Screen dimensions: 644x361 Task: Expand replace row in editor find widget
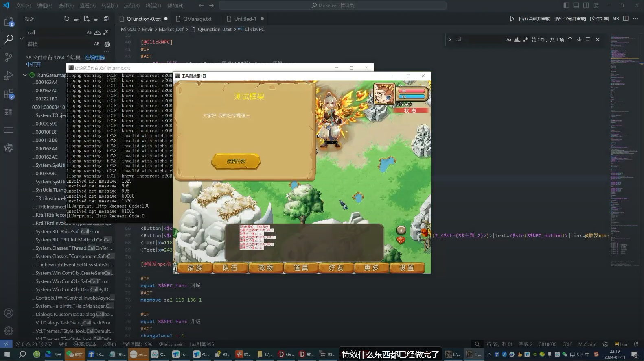tap(449, 39)
